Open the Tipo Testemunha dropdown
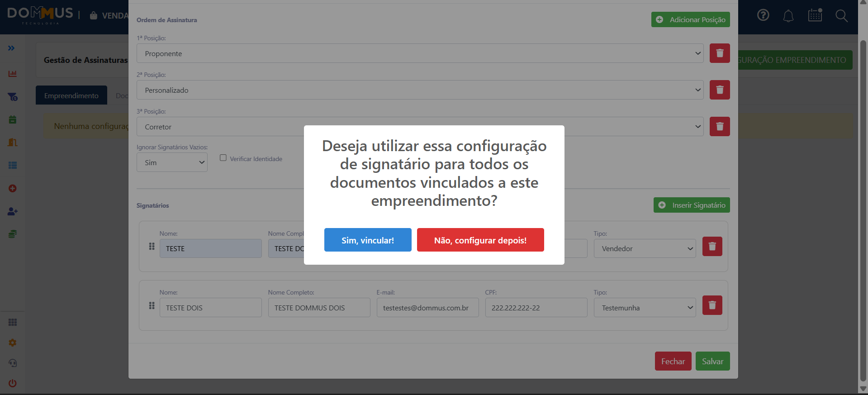This screenshot has width=868, height=395. [x=645, y=308]
